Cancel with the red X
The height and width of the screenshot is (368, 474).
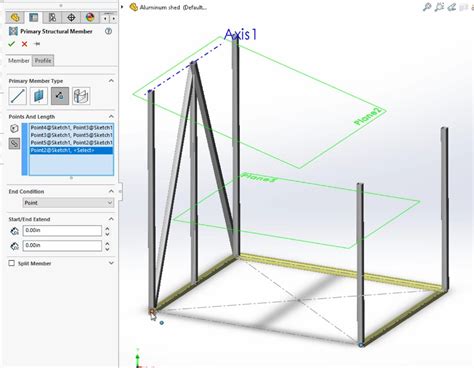[24, 44]
